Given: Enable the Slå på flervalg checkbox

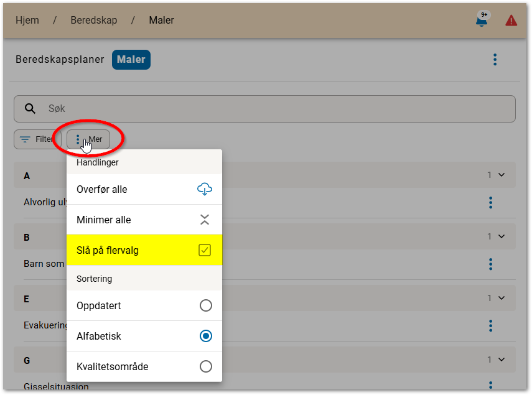Looking at the screenshot, I should point(205,250).
